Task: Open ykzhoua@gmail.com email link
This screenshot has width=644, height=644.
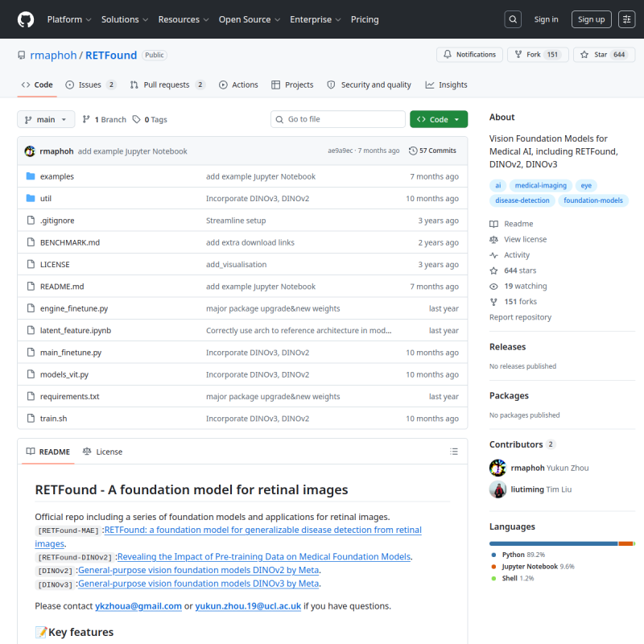Action: 138,606
